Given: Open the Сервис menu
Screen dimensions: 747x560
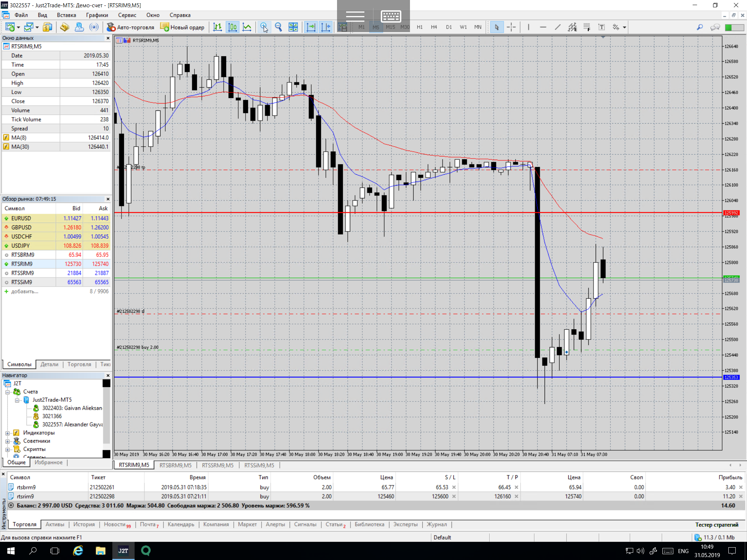Looking at the screenshot, I should pos(127,15).
